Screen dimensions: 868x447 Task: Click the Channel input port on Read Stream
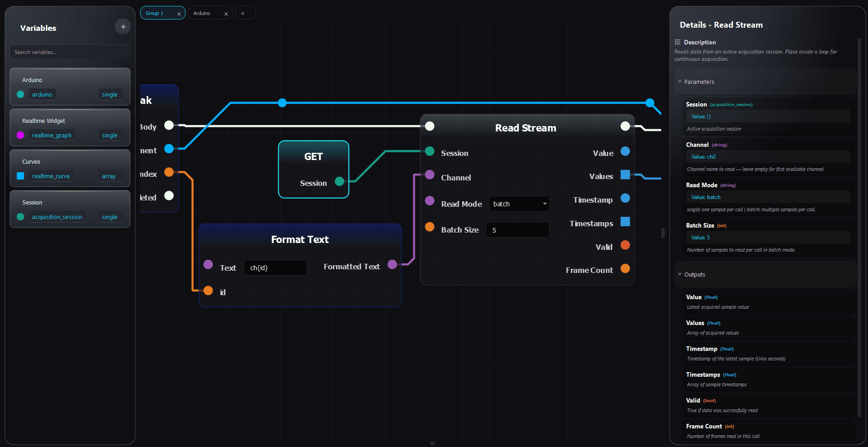click(429, 175)
